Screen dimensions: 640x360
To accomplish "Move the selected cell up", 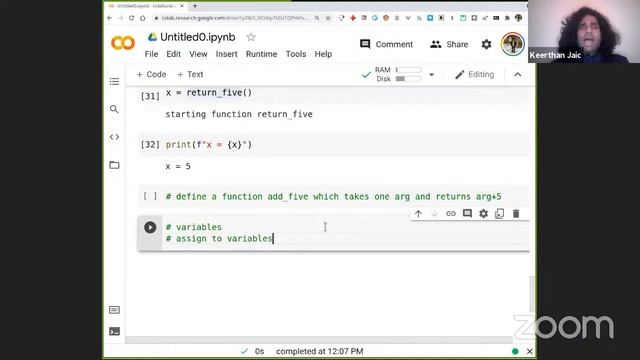I will click(418, 213).
